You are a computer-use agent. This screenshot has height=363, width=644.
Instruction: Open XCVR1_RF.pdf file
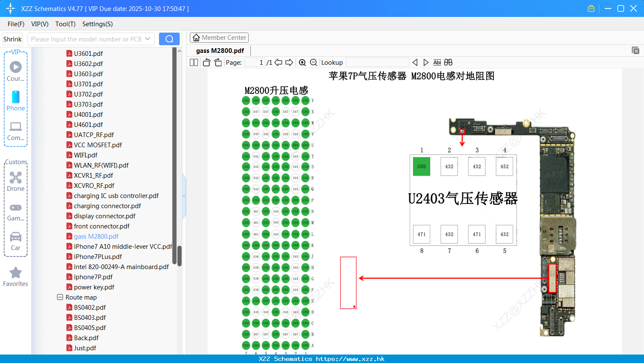[93, 175]
